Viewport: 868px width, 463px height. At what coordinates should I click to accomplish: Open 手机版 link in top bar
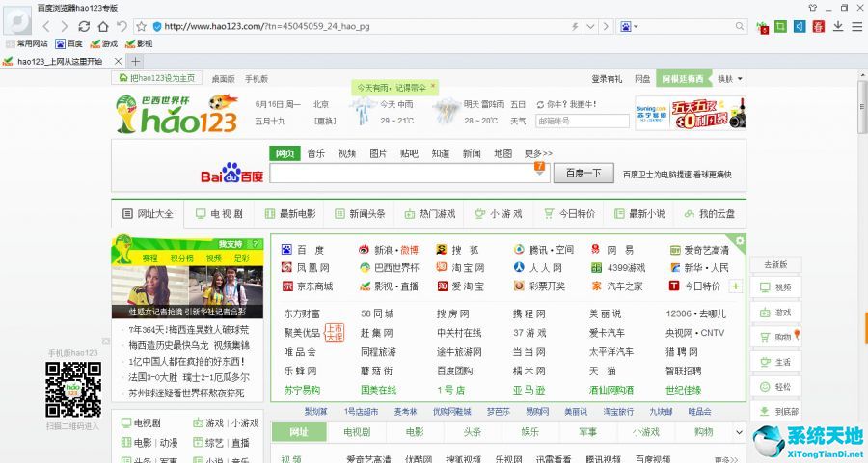(257, 79)
